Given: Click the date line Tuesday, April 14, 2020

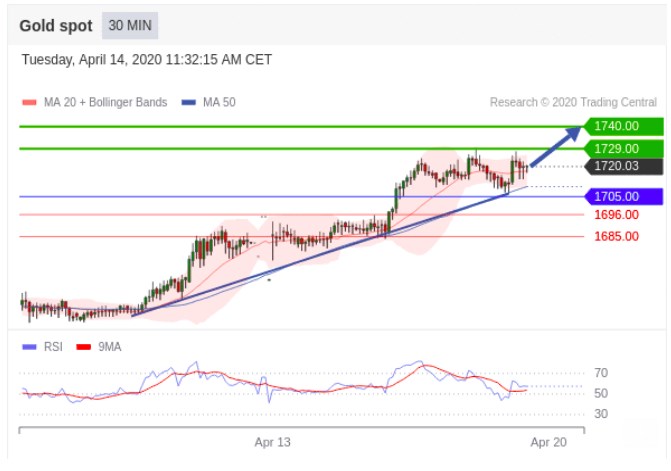Looking at the screenshot, I should tap(147, 59).
